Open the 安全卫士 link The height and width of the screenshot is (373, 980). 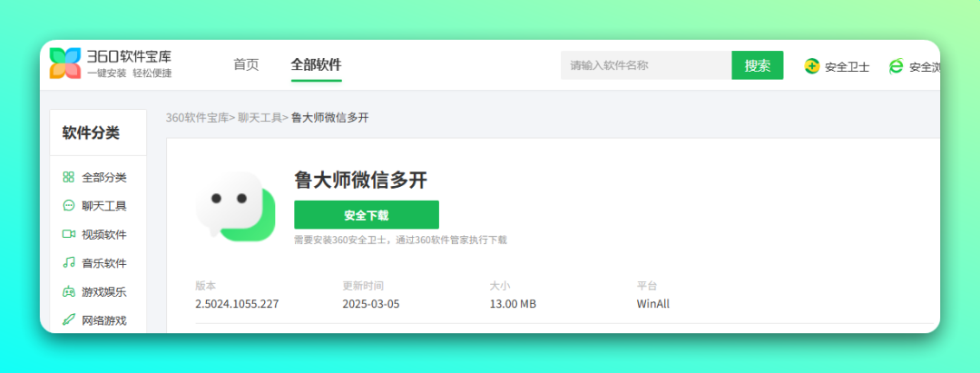(847, 67)
